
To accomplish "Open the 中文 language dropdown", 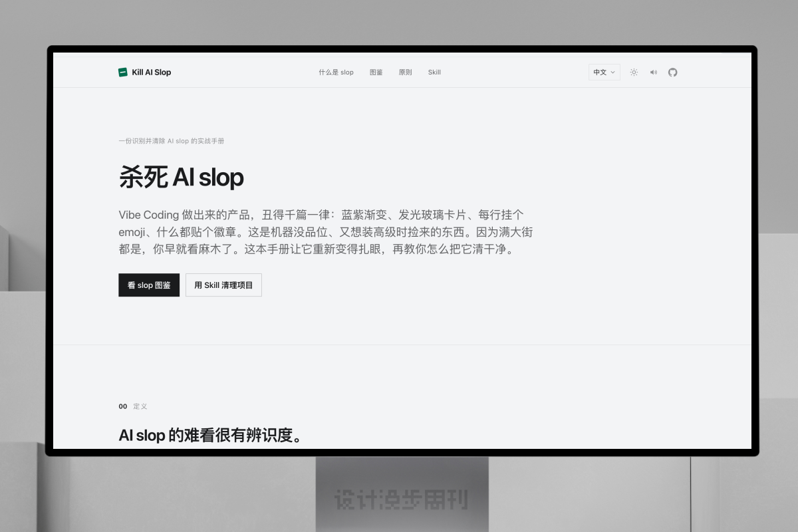I will coord(604,72).
